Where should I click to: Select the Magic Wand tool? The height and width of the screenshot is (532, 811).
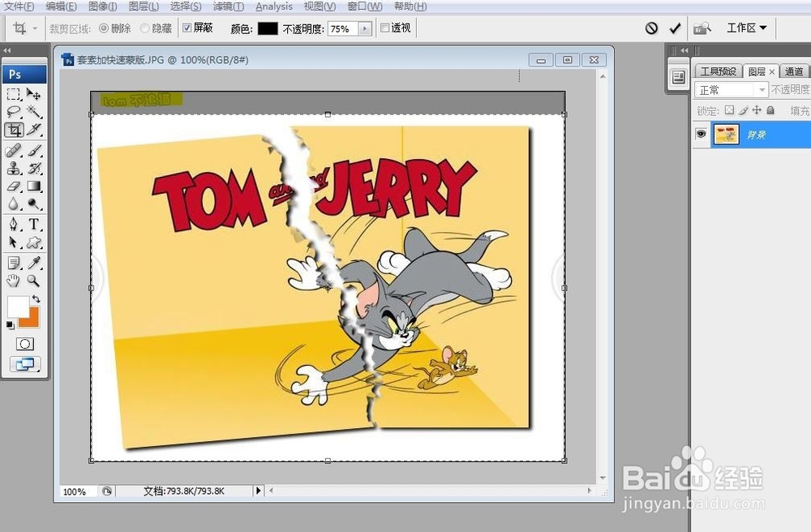tap(33, 112)
